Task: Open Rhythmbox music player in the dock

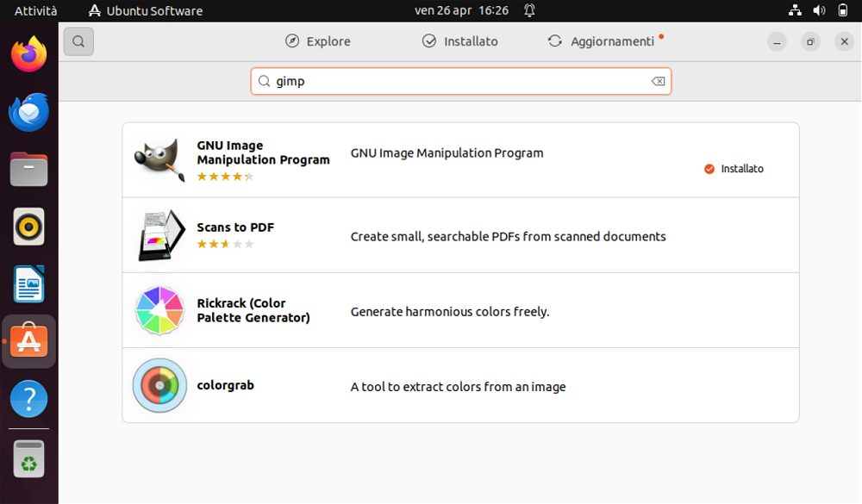Action: pyautogui.click(x=29, y=227)
